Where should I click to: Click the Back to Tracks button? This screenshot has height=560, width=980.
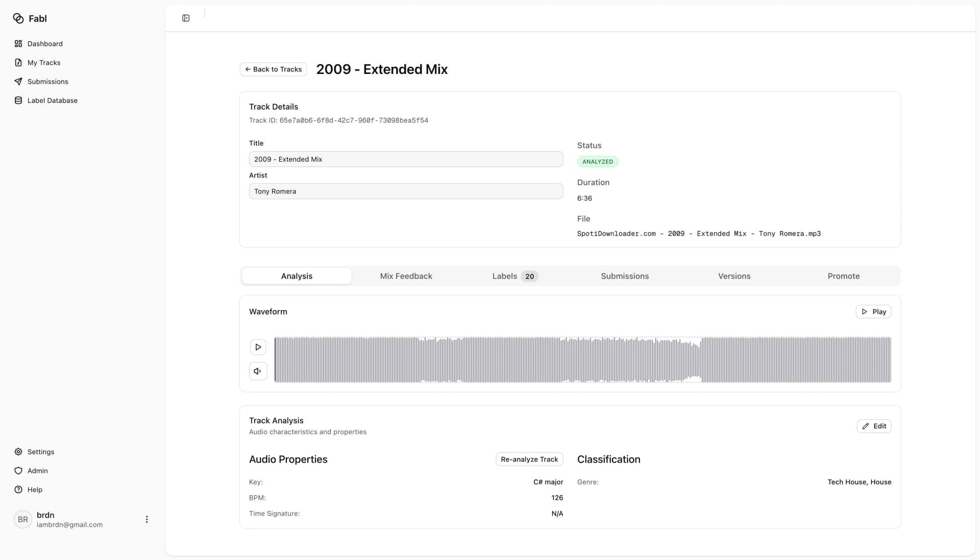tap(273, 69)
